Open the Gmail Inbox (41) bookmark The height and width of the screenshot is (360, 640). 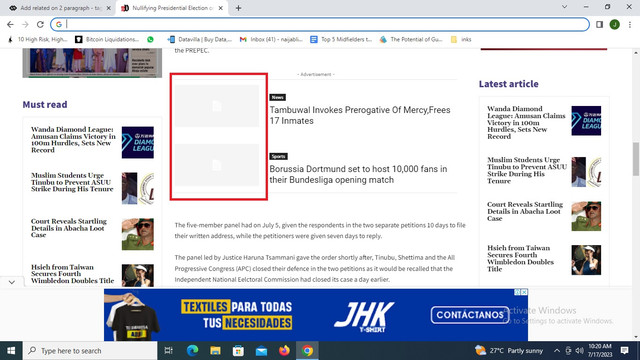[x=271, y=40]
